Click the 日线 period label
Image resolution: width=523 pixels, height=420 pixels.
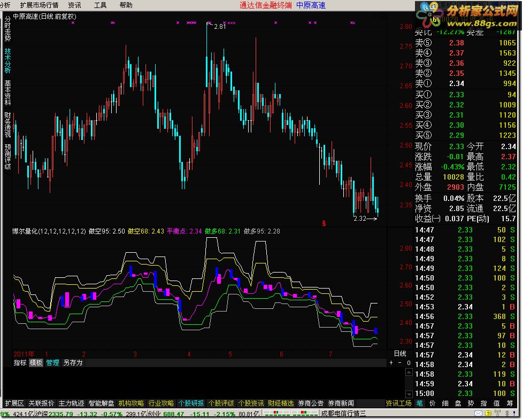coord(400,354)
